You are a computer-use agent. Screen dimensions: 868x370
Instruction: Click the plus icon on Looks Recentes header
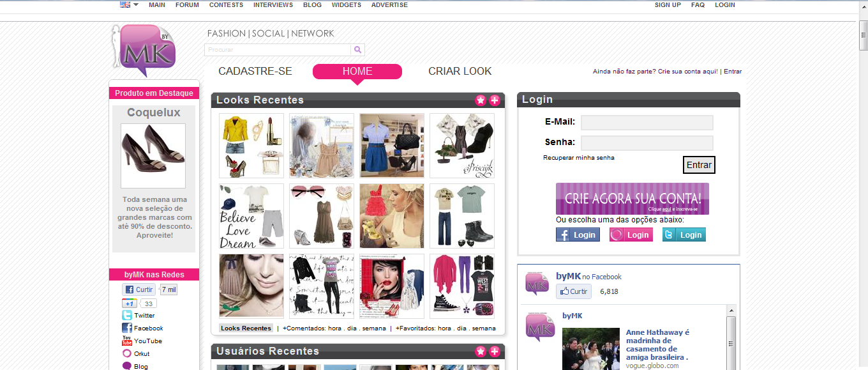(493, 100)
